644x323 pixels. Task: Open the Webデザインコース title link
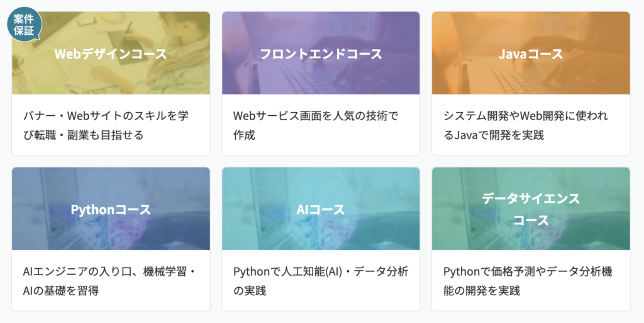tap(111, 54)
